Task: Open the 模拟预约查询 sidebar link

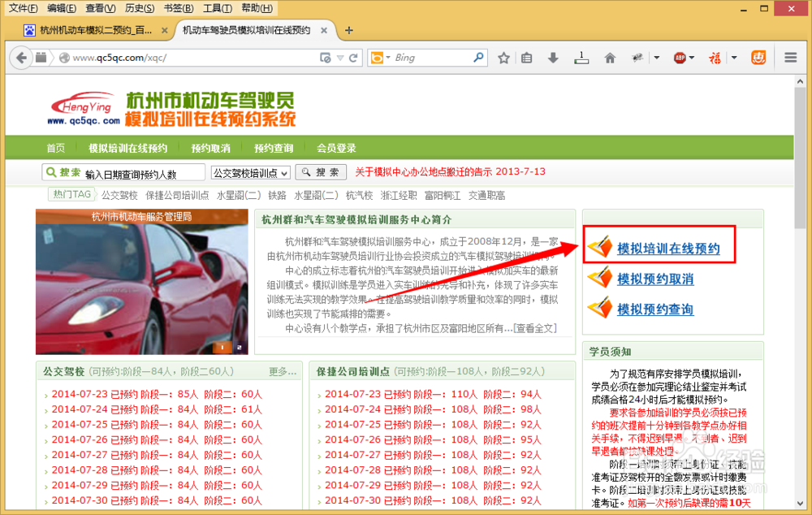Action: tap(655, 309)
